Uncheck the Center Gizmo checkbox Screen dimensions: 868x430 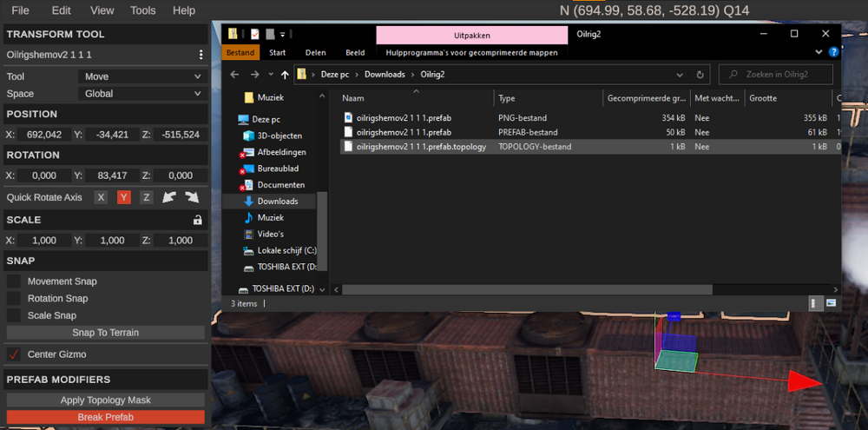[x=14, y=354]
